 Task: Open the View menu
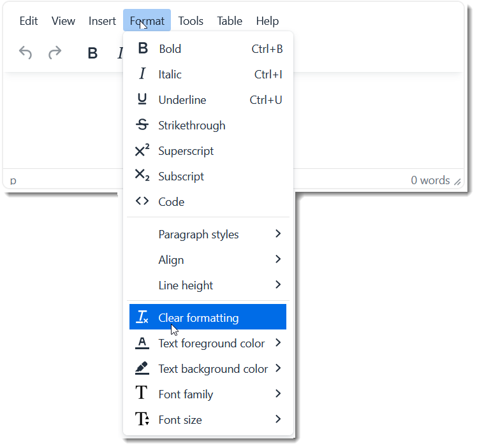(x=63, y=21)
